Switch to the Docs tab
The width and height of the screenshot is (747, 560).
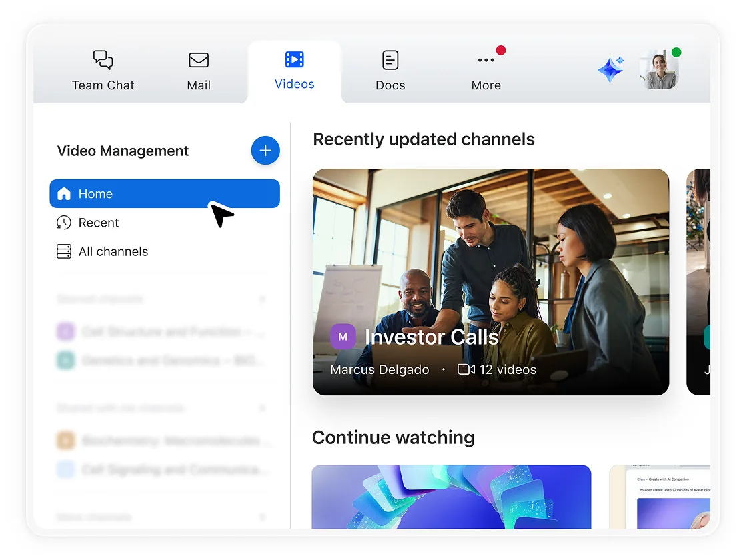pos(390,71)
